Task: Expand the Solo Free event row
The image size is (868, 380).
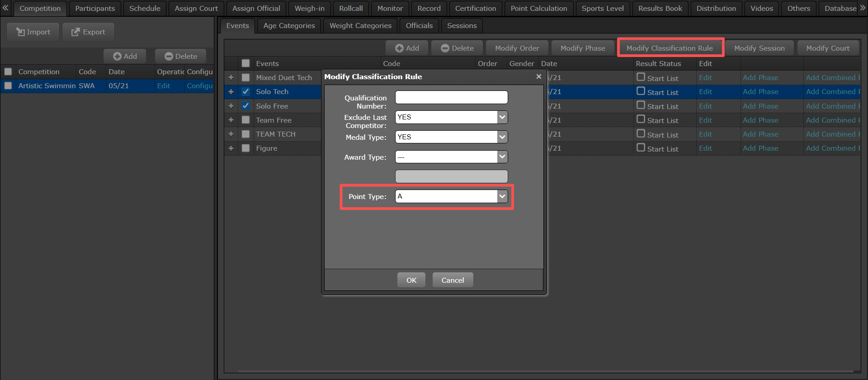Action: 231,106
